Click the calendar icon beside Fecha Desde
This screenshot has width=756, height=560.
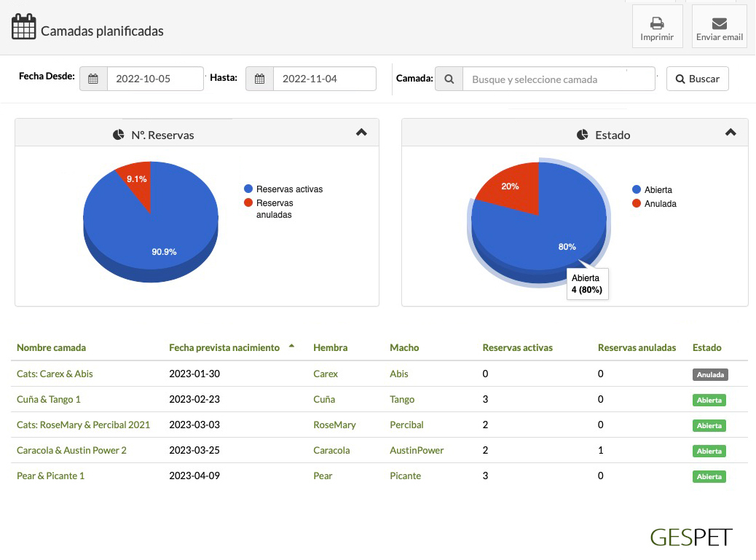[93, 79]
